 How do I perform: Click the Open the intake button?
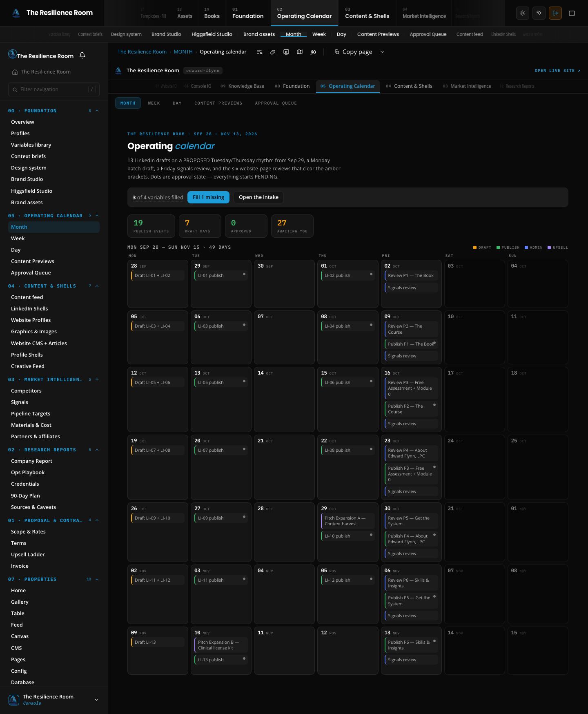[258, 197]
